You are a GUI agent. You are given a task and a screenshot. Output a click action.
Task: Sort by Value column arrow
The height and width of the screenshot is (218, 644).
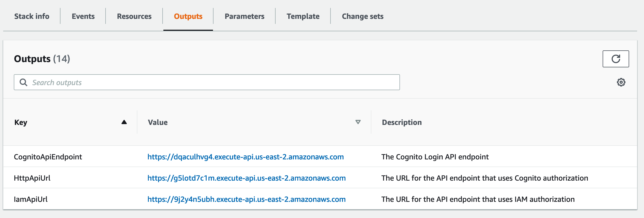point(358,122)
